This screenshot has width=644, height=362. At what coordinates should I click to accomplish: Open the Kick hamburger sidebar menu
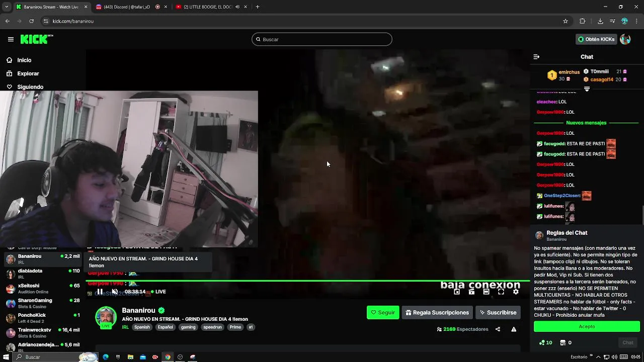tap(11, 39)
